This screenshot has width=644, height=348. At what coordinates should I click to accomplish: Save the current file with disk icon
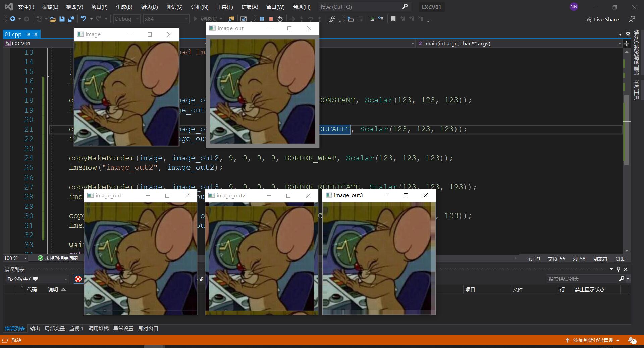(x=62, y=19)
